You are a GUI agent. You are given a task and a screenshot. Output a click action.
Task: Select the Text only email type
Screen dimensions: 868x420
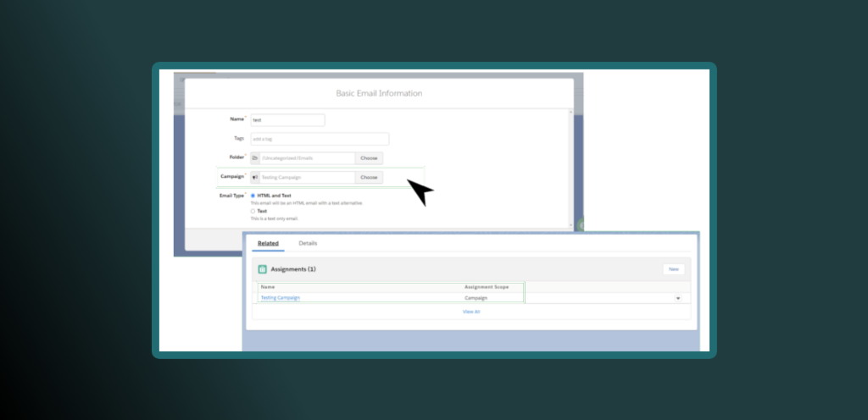click(253, 211)
